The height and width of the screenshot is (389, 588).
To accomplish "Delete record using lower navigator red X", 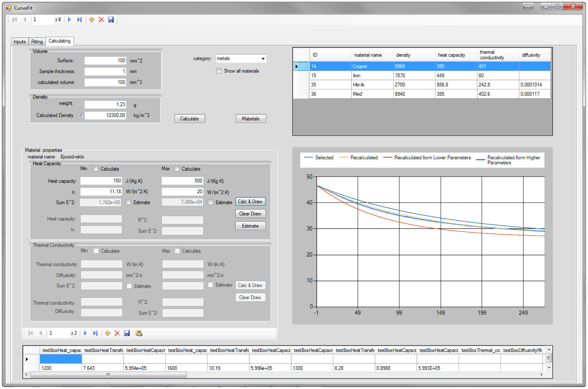I will click(x=117, y=333).
